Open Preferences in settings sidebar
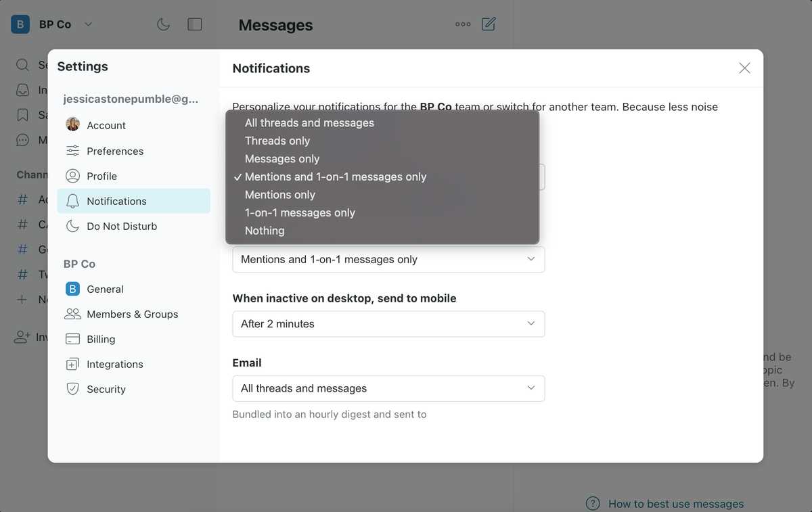 [115, 151]
